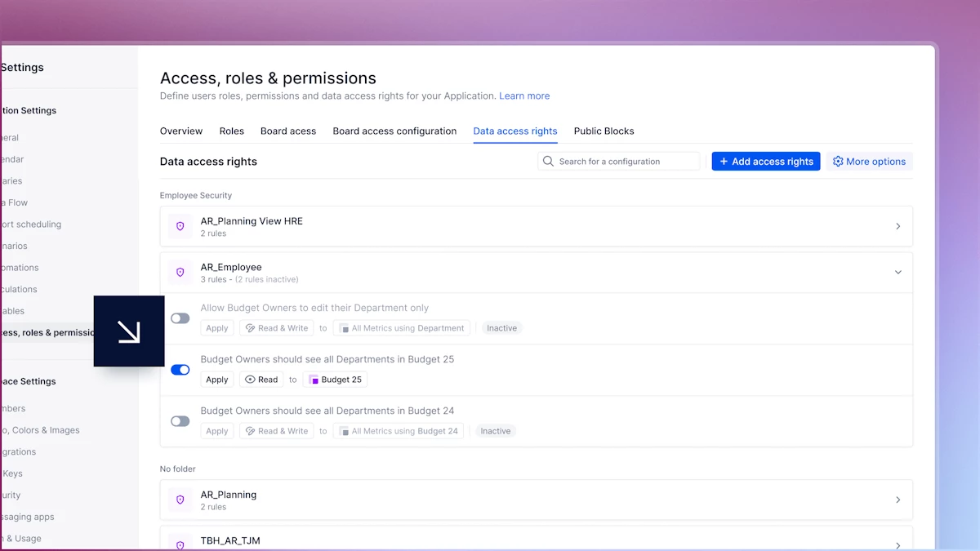Viewport: 980px width, 551px height.
Task: Disable the Budget 25 rule toggle
Action: (180, 370)
